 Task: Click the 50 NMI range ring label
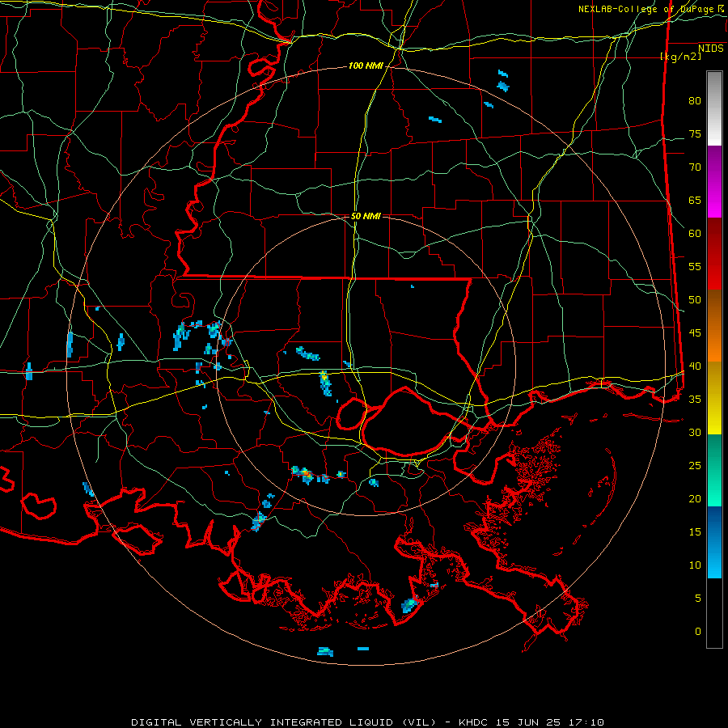366,216
